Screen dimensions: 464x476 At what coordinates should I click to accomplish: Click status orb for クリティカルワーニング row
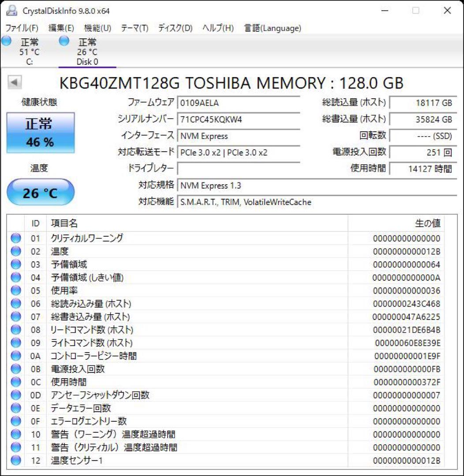pyautogui.click(x=16, y=238)
